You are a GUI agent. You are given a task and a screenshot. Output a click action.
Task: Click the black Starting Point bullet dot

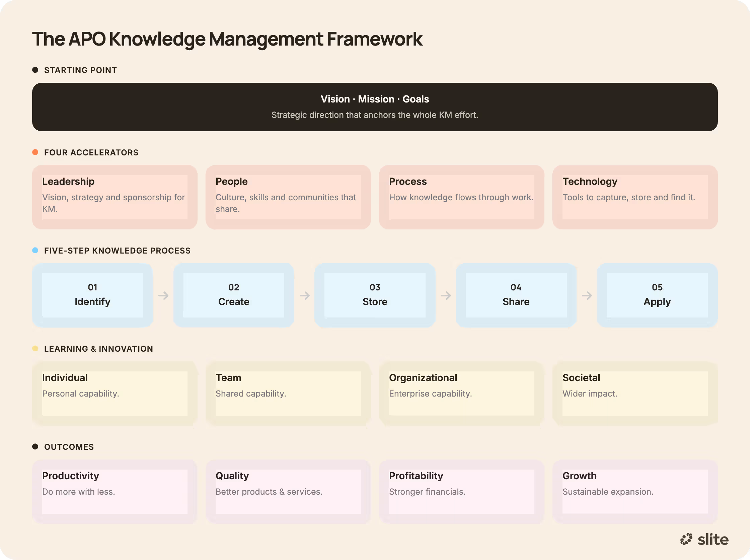click(35, 70)
